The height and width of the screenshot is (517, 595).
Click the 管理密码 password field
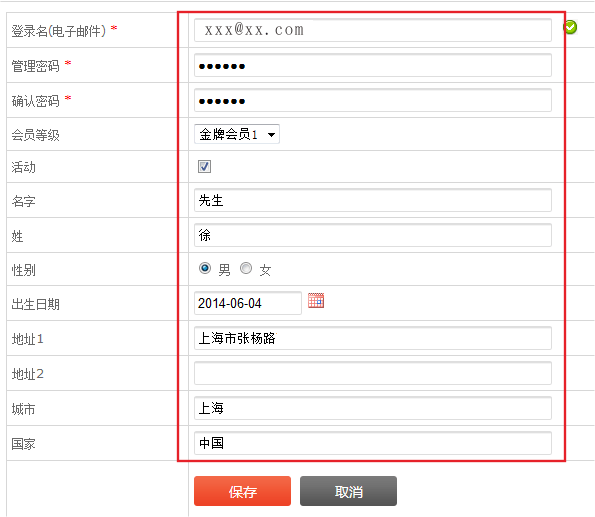(373, 65)
